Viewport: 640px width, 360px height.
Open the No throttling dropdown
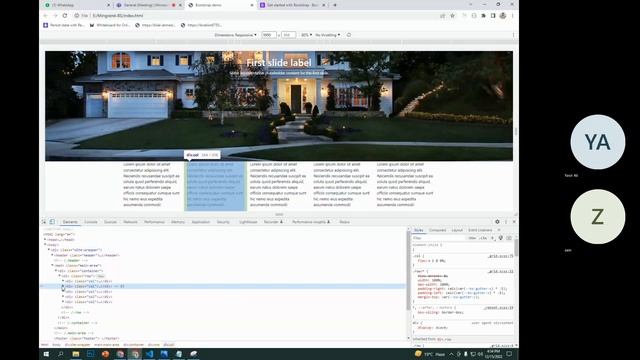328,35
